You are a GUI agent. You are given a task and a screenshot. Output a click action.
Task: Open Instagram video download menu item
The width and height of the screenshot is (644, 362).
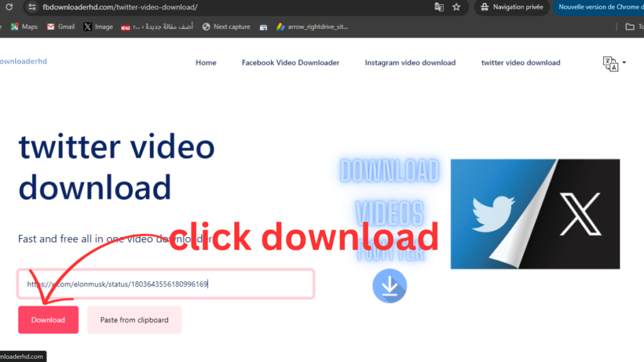click(x=410, y=62)
